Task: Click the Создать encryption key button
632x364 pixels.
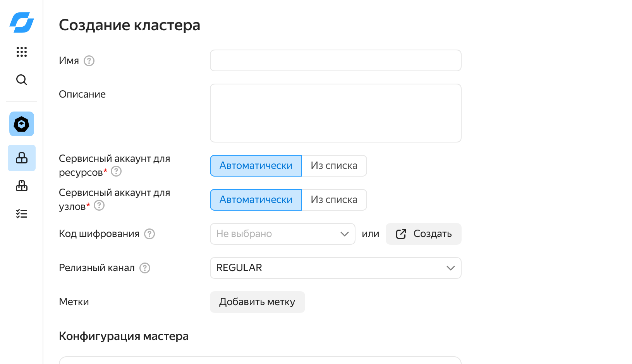Action: (x=423, y=234)
